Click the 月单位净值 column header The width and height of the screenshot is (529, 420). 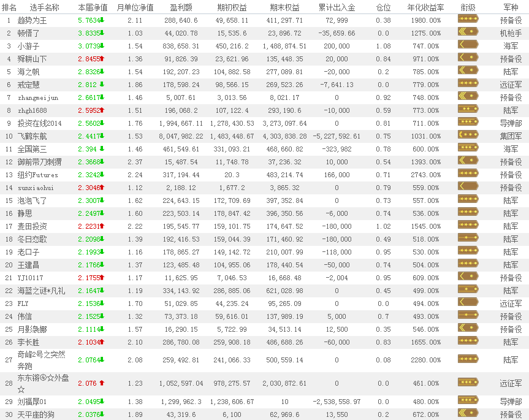coord(135,7)
